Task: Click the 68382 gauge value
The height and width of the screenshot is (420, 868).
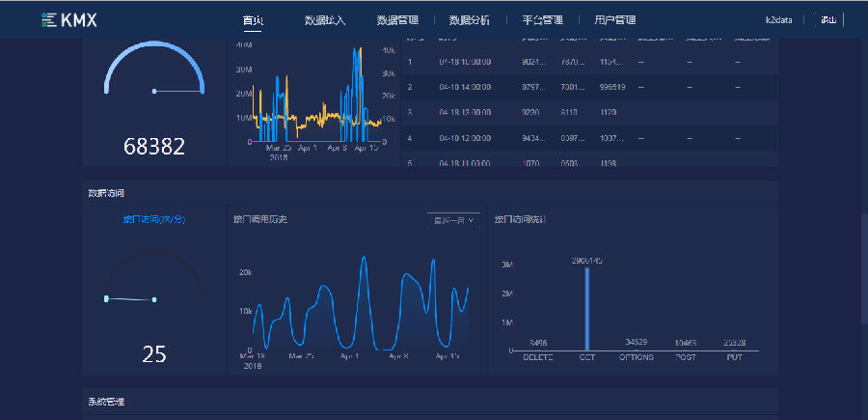Action: coord(154,147)
